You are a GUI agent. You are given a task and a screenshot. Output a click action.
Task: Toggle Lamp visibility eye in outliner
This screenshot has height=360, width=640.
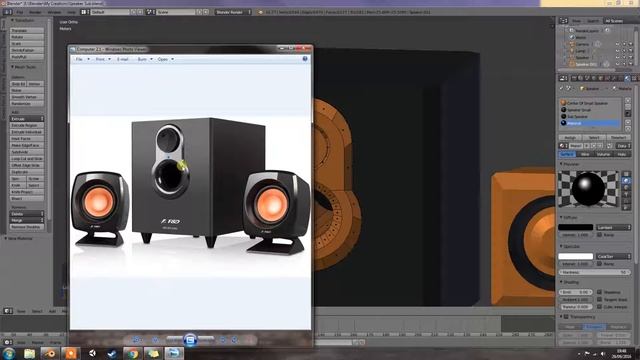point(618,51)
